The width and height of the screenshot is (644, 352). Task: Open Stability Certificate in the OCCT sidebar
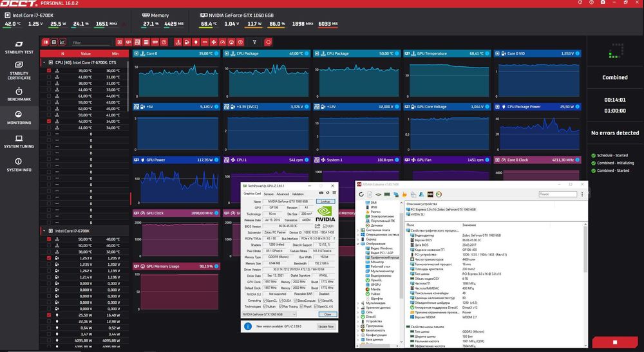(19, 70)
